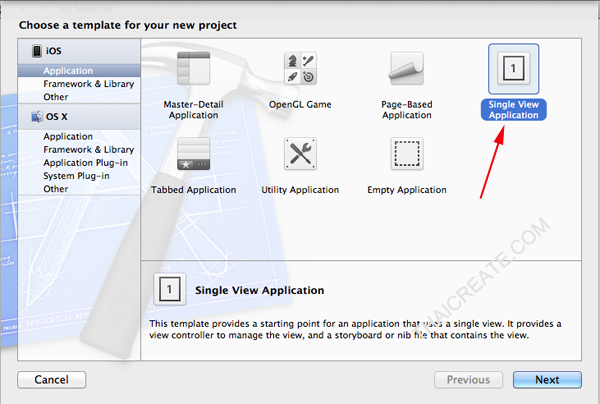Choose Application under iOS section
Viewport: 600px width, 404px height.
click(x=79, y=71)
